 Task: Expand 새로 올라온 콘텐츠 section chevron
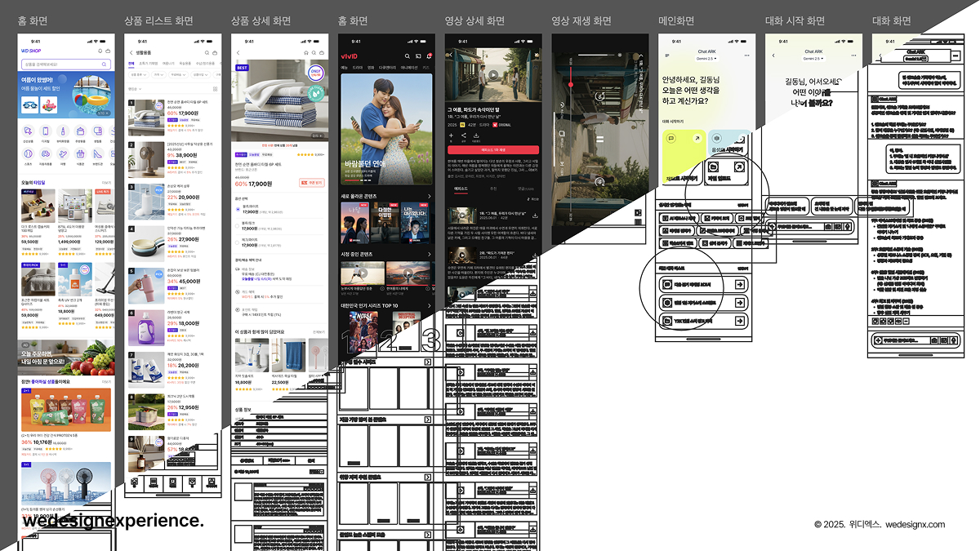430,196
